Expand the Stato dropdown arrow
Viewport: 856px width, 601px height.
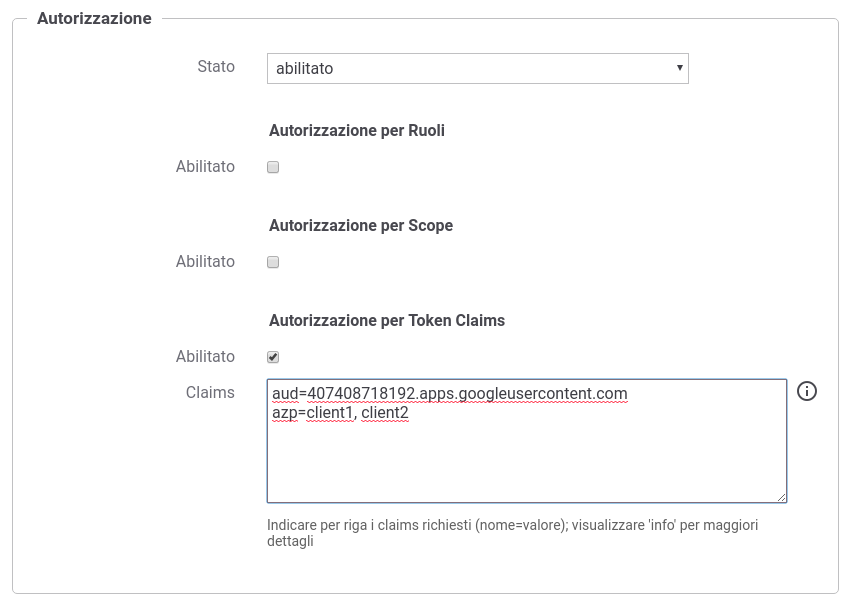680,68
